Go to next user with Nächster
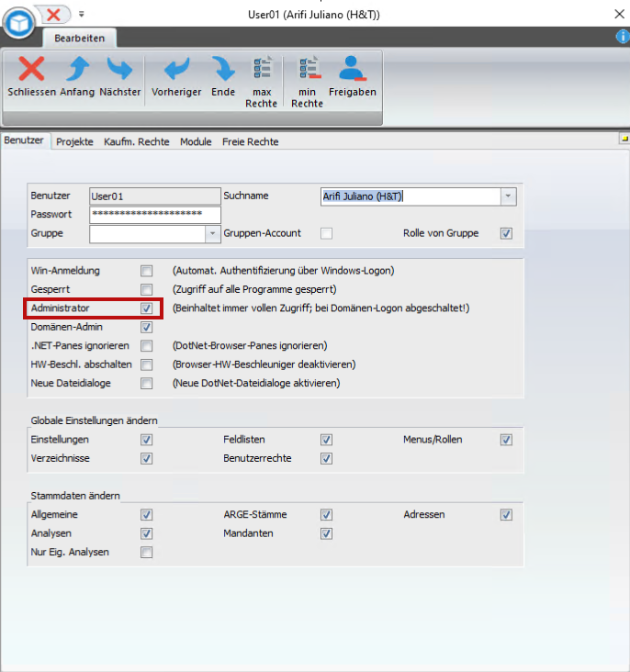 119,70
